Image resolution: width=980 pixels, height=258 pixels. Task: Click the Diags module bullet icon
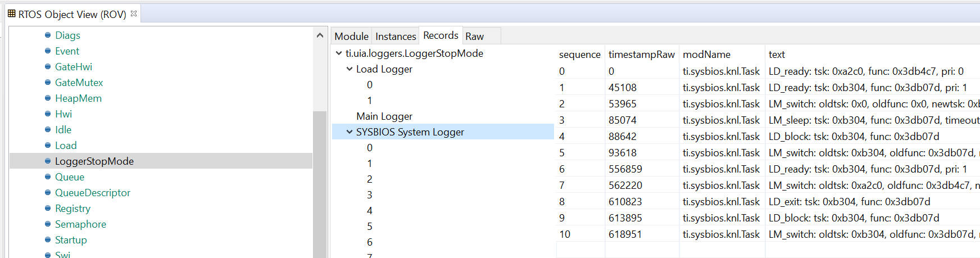click(48, 35)
